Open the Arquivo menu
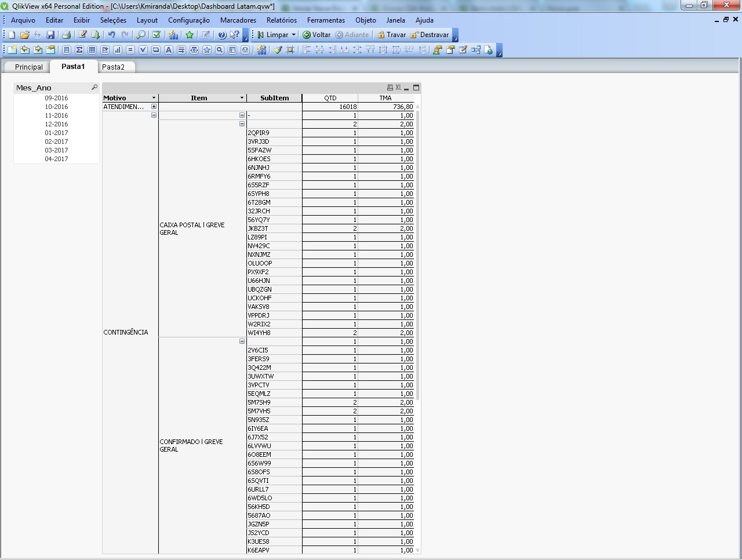Image resolution: width=742 pixels, height=560 pixels. pos(23,20)
